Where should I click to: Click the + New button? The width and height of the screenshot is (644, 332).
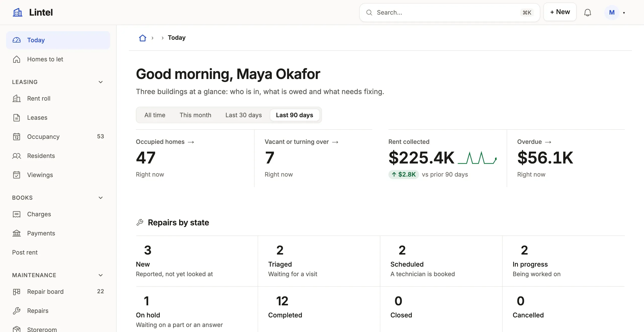(560, 12)
